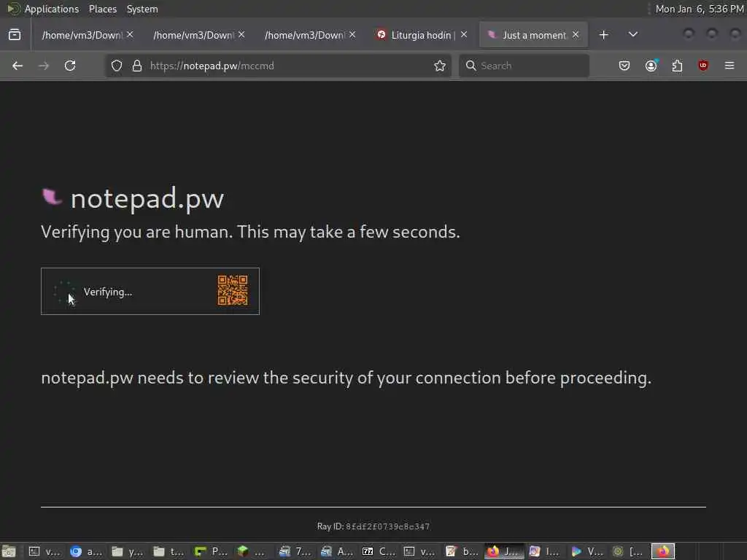Expand the list all tabs chevron
Image resolution: width=747 pixels, height=560 pixels.
pos(633,35)
